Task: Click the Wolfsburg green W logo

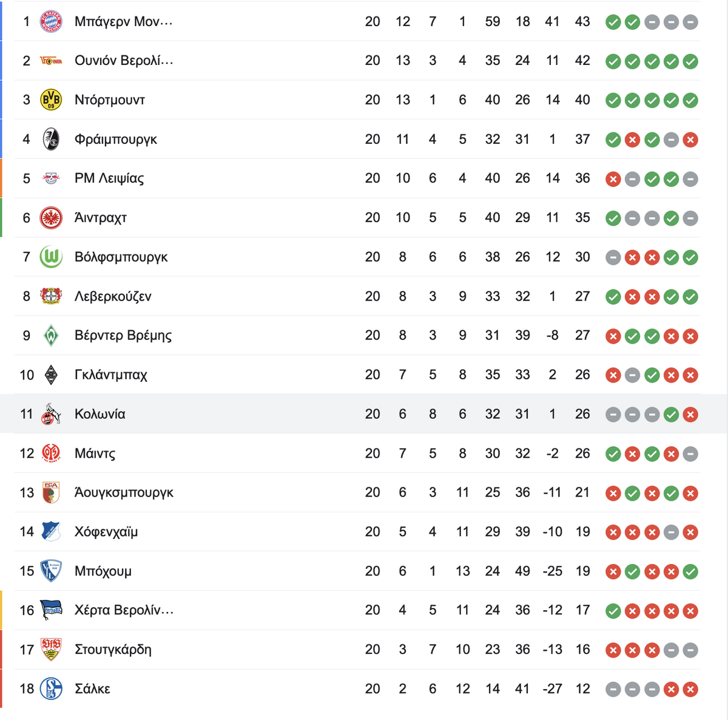Action: coord(51,257)
